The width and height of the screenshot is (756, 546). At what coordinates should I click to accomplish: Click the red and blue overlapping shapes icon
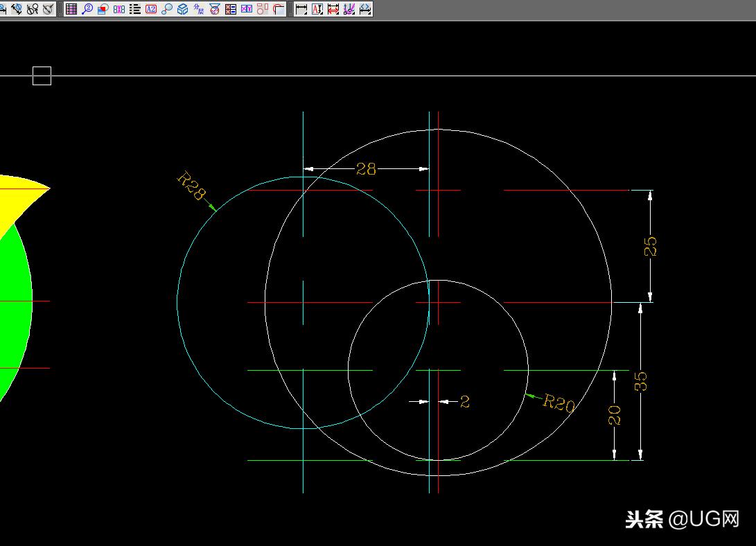[x=103, y=9]
